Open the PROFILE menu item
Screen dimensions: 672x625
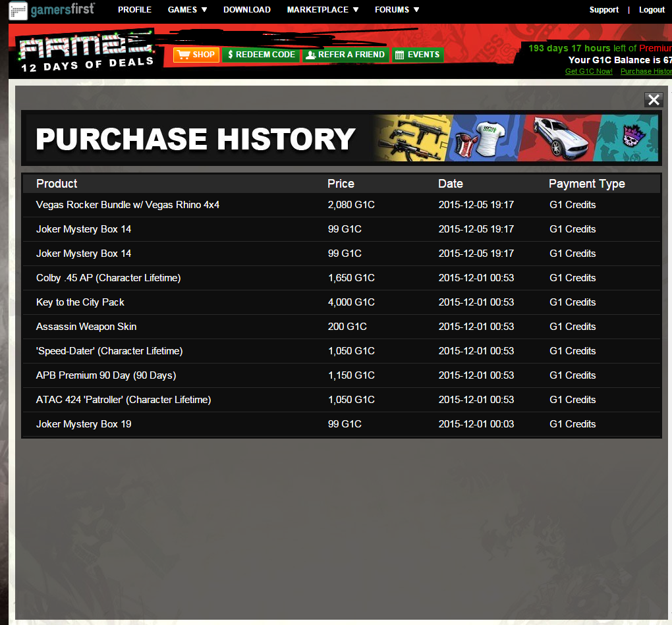pyautogui.click(x=134, y=9)
